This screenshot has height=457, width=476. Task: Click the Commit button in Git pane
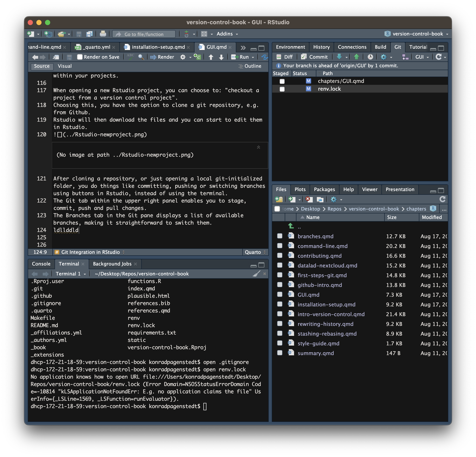pos(315,57)
